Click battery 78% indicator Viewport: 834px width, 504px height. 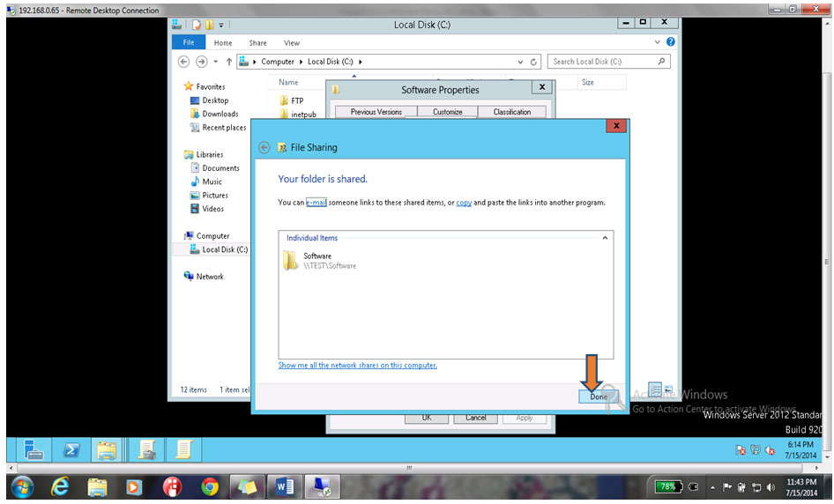click(x=668, y=486)
